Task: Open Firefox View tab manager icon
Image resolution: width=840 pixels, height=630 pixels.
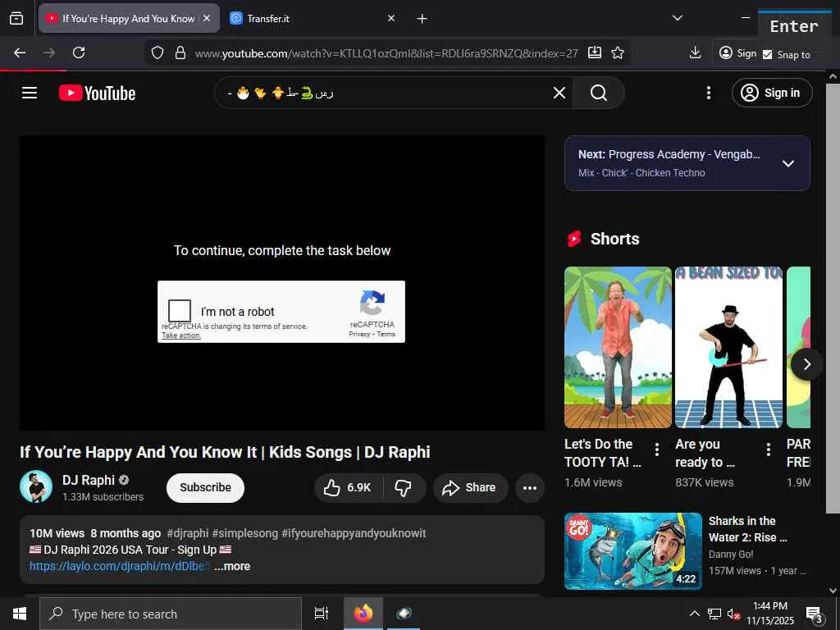Action: coord(16,18)
